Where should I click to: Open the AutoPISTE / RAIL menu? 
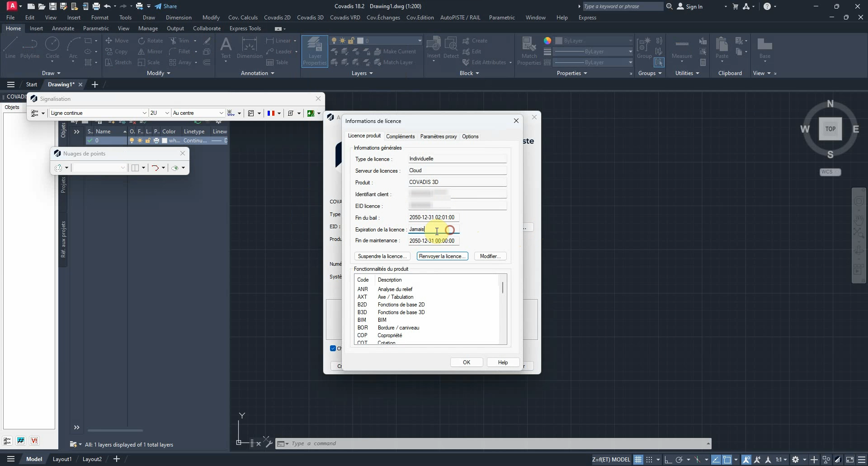click(x=460, y=18)
